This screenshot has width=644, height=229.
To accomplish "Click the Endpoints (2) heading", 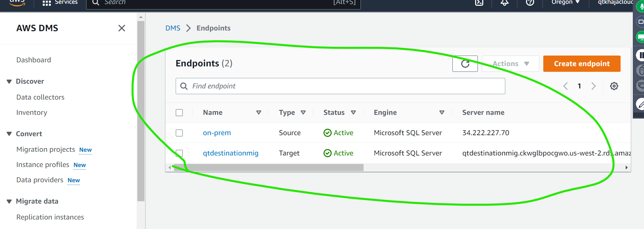I will (204, 63).
